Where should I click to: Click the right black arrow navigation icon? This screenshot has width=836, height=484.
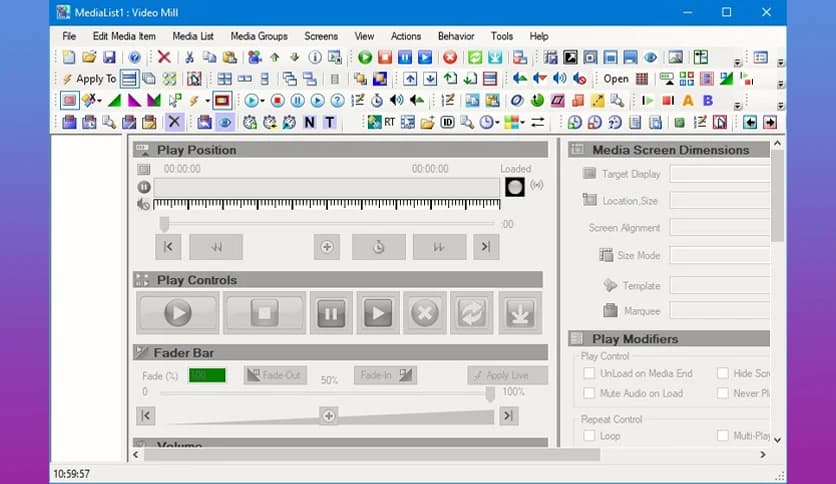[x=770, y=122]
